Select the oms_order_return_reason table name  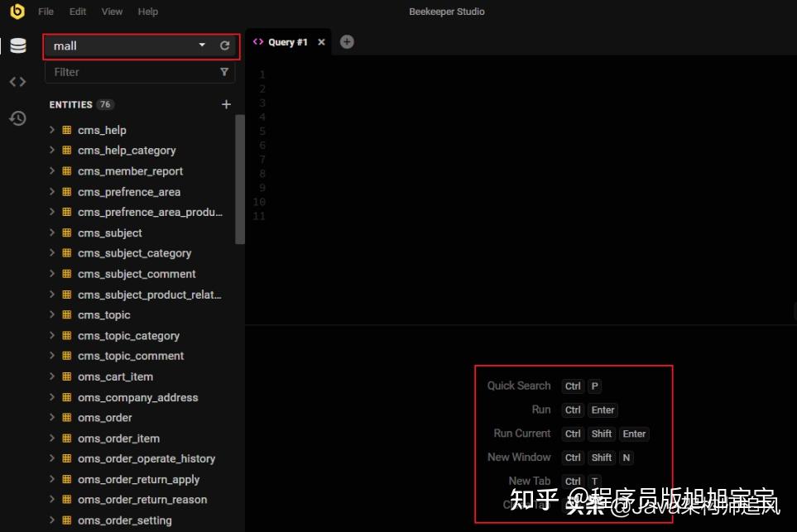click(x=142, y=500)
